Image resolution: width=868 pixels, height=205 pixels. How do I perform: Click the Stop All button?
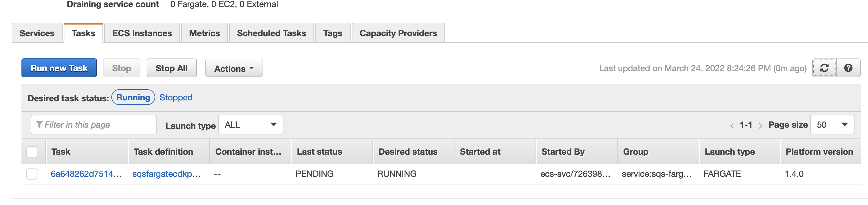tap(171, 68)
